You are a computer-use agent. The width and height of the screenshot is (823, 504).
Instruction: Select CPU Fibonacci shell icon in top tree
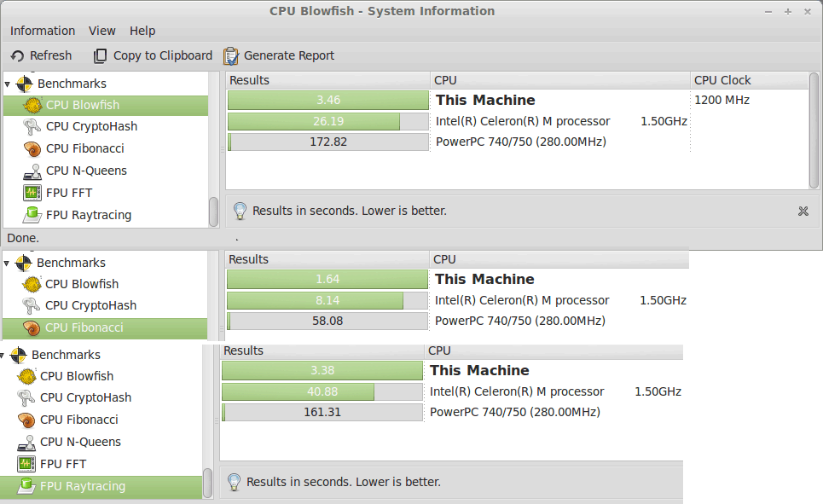[32, 149]
